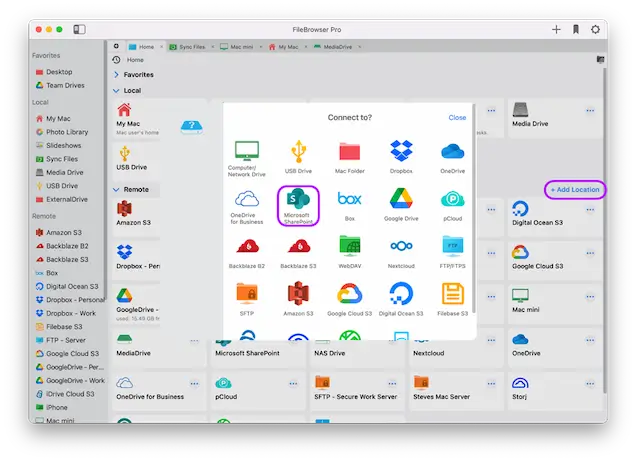The height and width of the screenshot is (461, 636).
Task: Choose Backblaze B2 in Connect to dialog
Action: coord(247,253)
